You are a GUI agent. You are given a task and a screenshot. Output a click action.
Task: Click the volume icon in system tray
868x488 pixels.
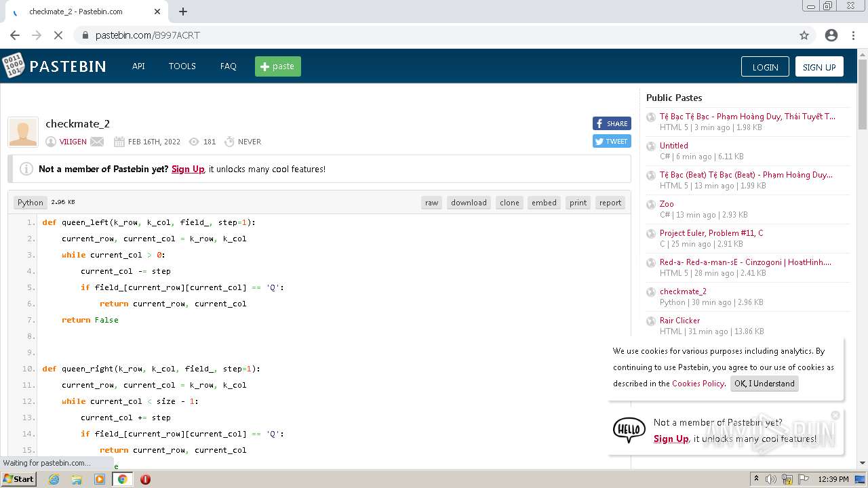[771, 479]
